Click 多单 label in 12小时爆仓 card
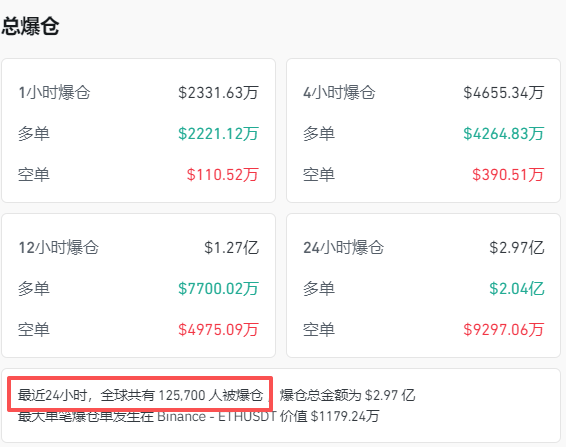 (x=34, y=289)
